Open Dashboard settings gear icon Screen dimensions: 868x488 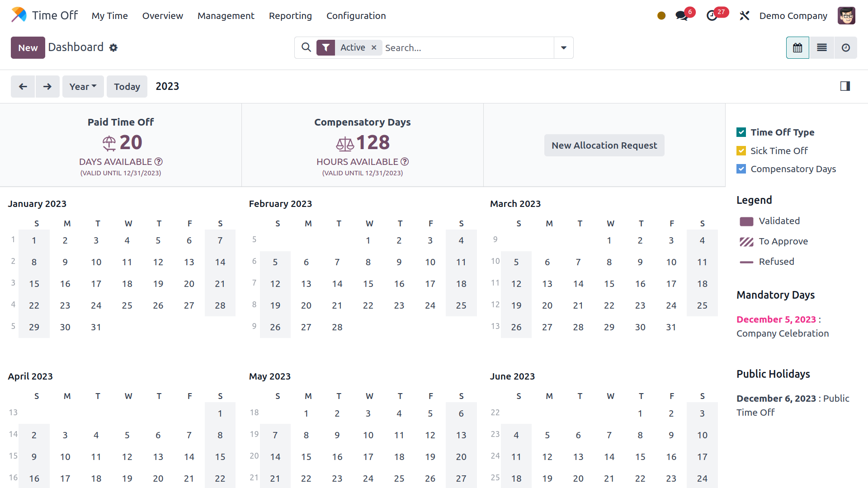(x=113, y=47)
